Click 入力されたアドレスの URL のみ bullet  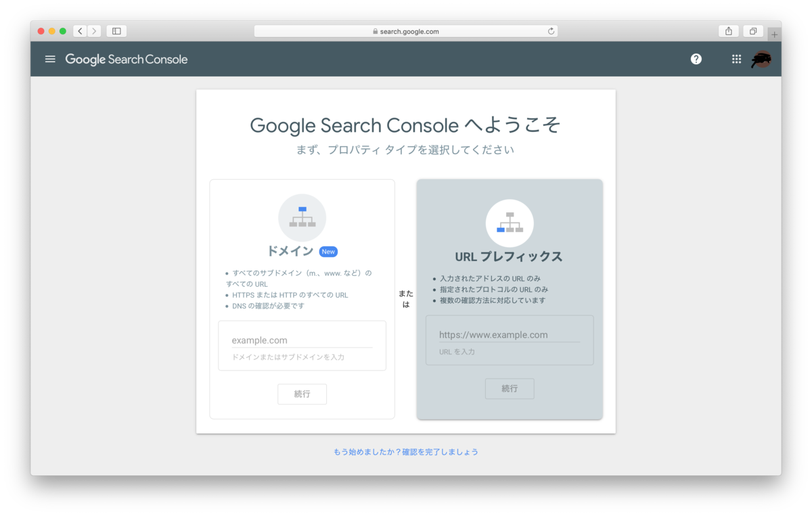point(490,279)
